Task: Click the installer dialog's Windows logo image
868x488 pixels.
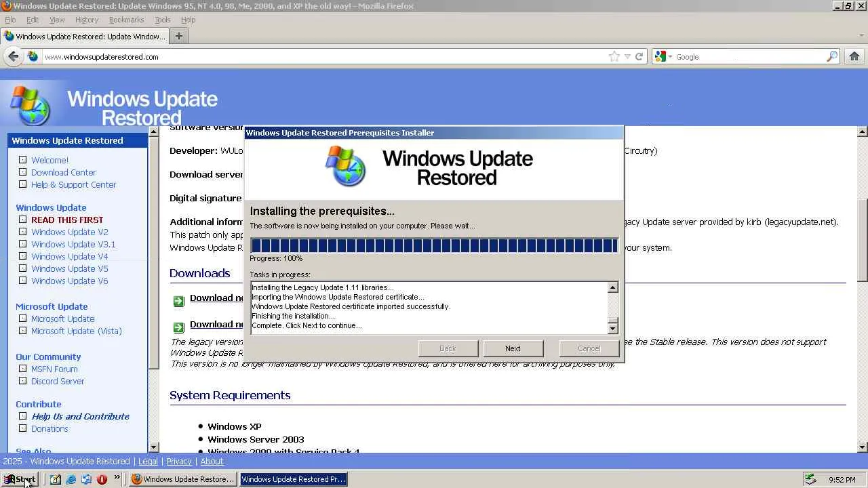Action: pos(346,166)
